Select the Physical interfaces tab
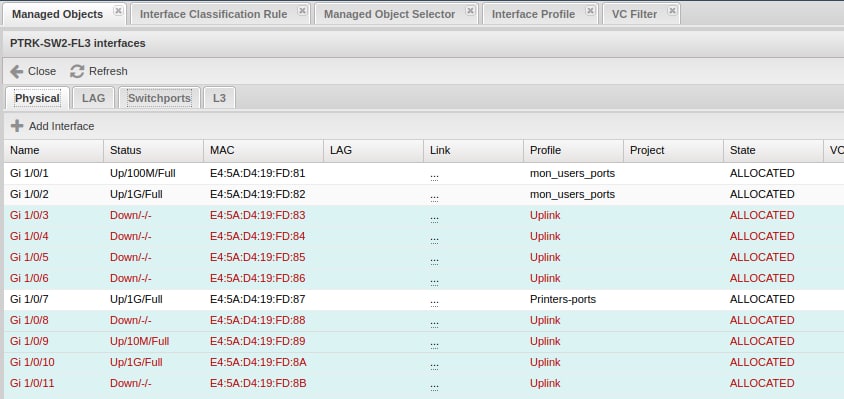Screen dimensions: 844x399 click(x=37, y=98)
